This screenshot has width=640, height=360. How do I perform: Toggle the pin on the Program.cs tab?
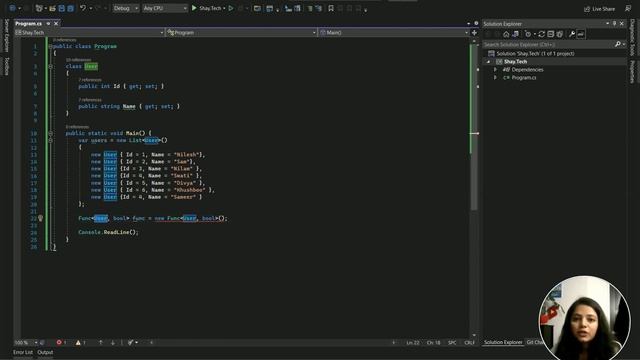click(48, 24)
